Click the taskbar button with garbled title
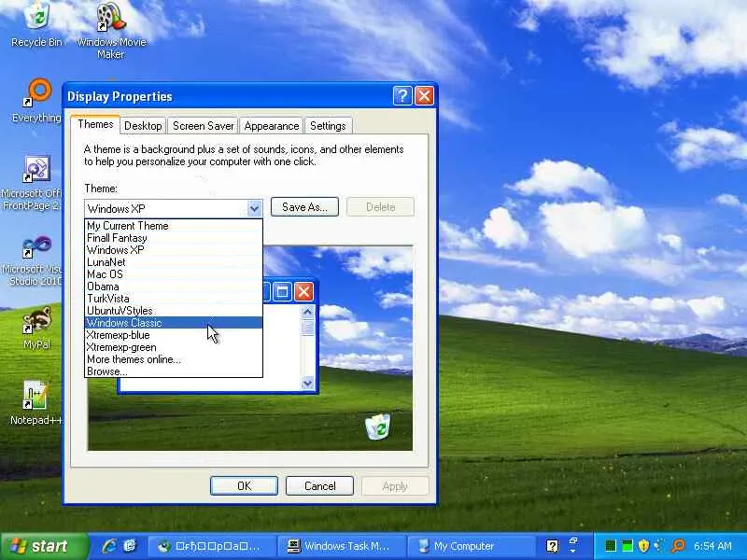Viewport: 747px width, 560px height. pos(213,546)
